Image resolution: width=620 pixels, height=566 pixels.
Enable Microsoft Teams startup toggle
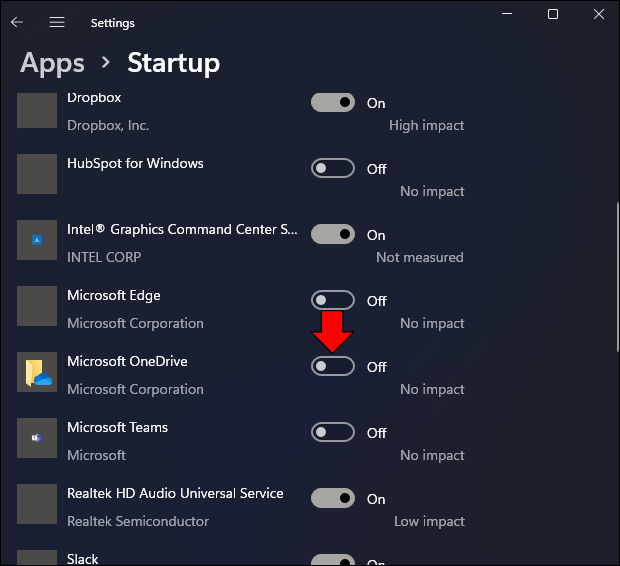(x=333, y=432)
